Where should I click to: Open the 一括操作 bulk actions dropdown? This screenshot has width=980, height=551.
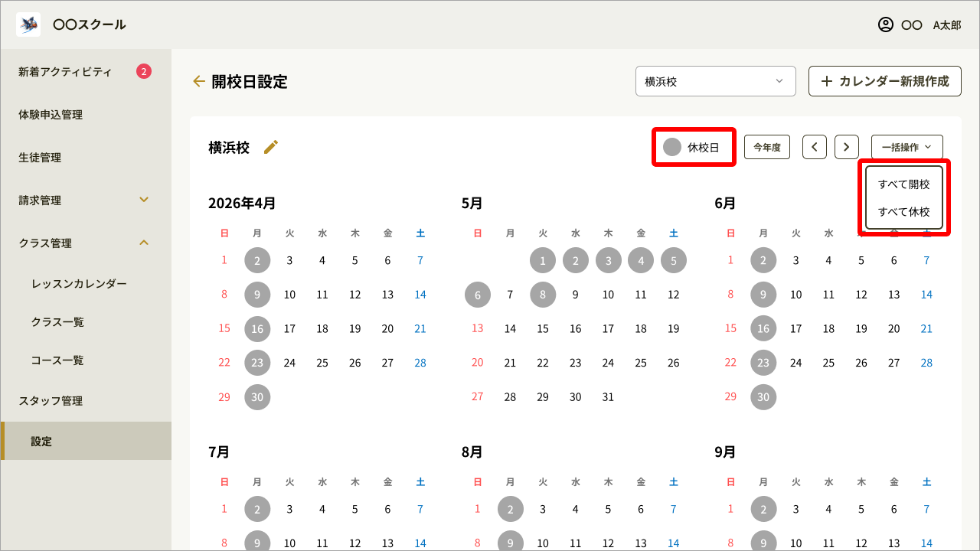(x=906, y=147)
